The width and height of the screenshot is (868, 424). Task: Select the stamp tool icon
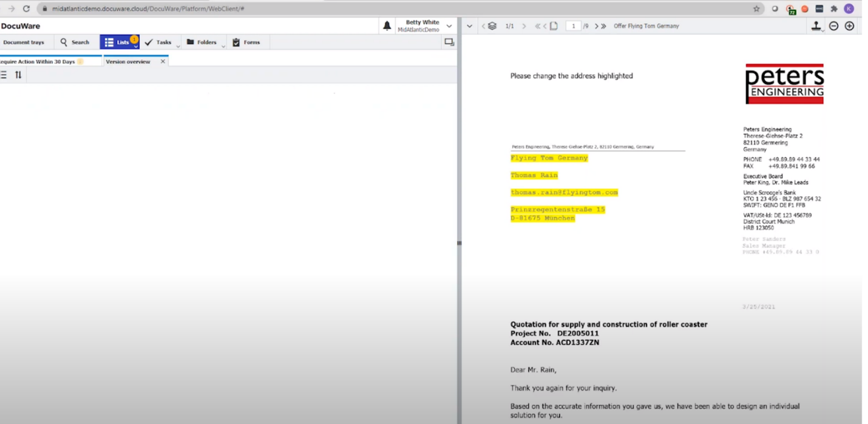(x=816, y=26)
